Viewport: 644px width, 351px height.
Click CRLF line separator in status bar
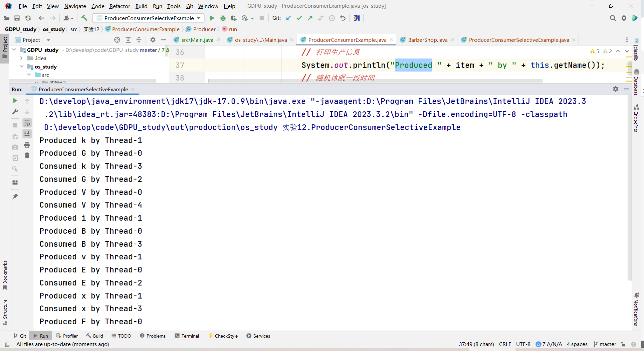point(505,344)
